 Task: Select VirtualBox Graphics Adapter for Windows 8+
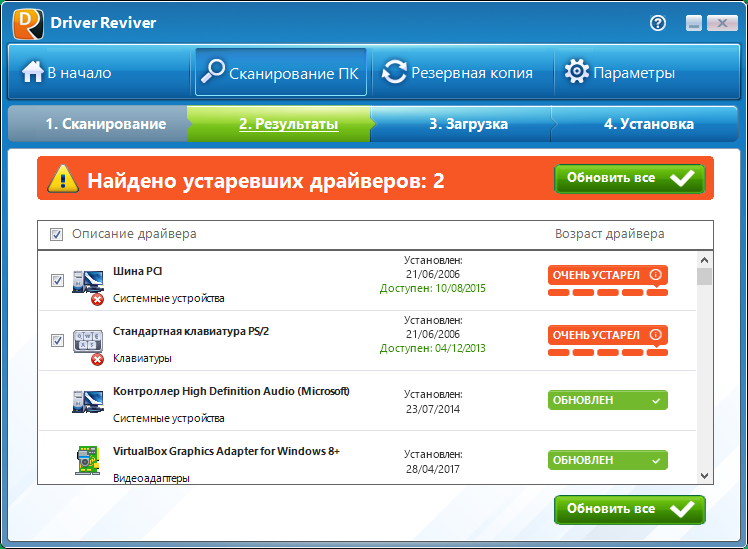(226, 451)
